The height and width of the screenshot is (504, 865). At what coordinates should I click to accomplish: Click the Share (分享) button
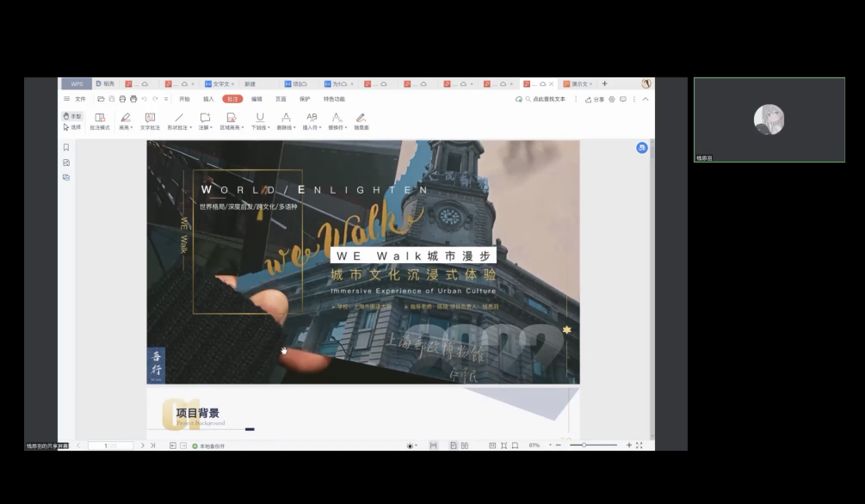pos(595,99)
